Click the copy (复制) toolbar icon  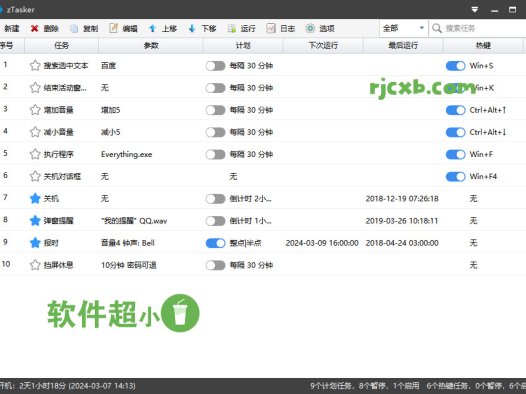coord(74,29)
